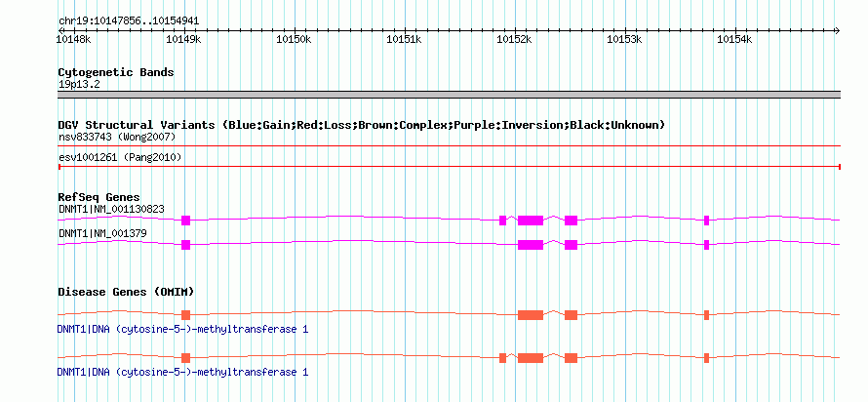This screenshot has height=402, width=868.
Task: Click the 10154k ruler tick label
Action: click(735, 39)
